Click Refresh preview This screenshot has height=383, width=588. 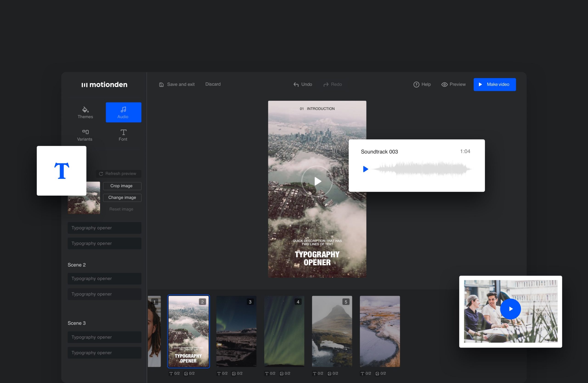click(x=118, y=174)
